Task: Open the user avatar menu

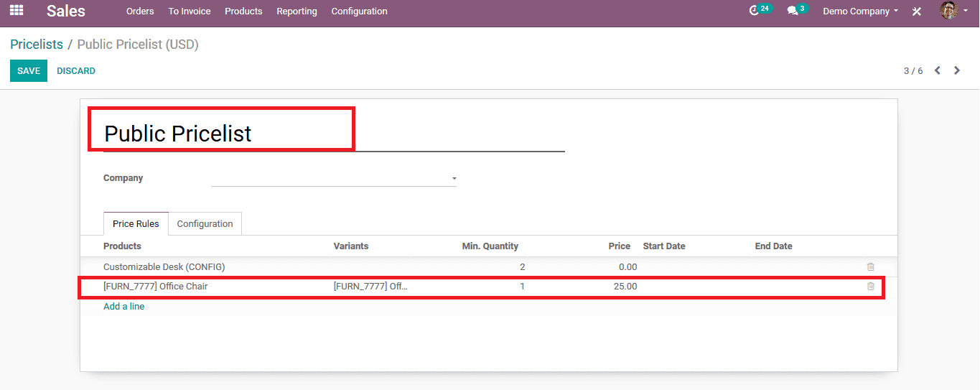Action: coord(953,11)
